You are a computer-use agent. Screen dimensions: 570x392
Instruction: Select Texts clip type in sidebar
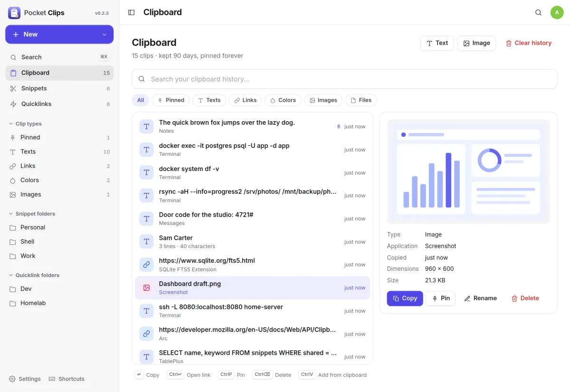coord(59,152)
